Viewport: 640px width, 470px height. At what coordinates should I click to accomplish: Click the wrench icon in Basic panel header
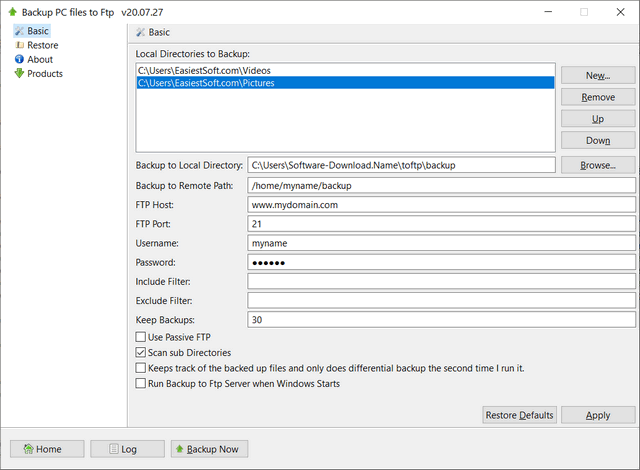click(140, 32)
